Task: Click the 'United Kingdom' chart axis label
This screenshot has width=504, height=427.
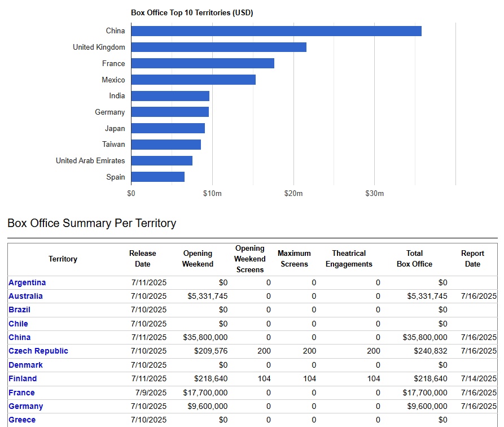Action: coord(99,47)
